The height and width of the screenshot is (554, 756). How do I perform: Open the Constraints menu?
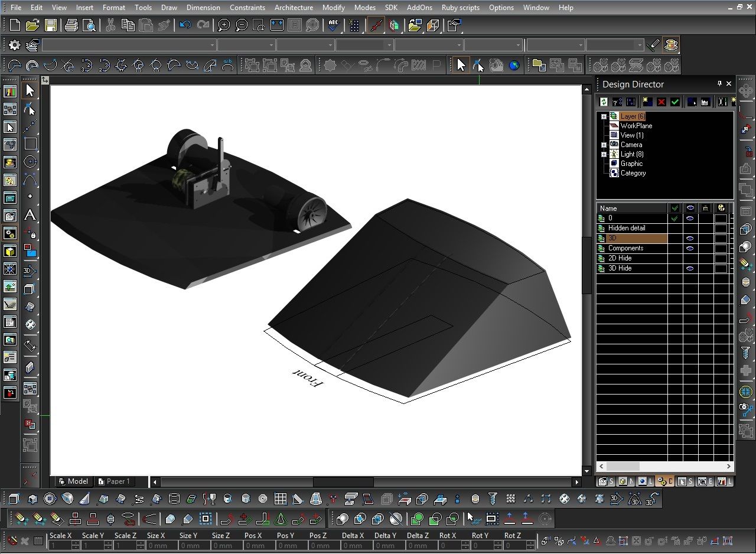247,7
